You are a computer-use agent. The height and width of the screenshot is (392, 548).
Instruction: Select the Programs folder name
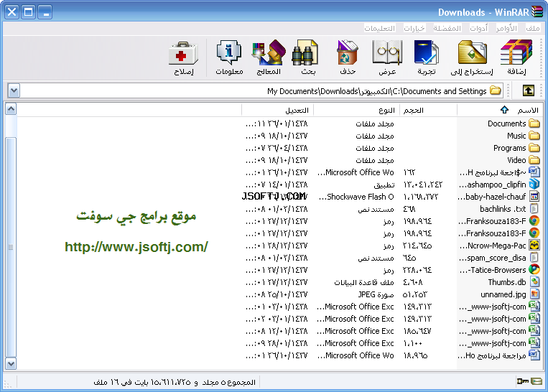tap(509, 148)
